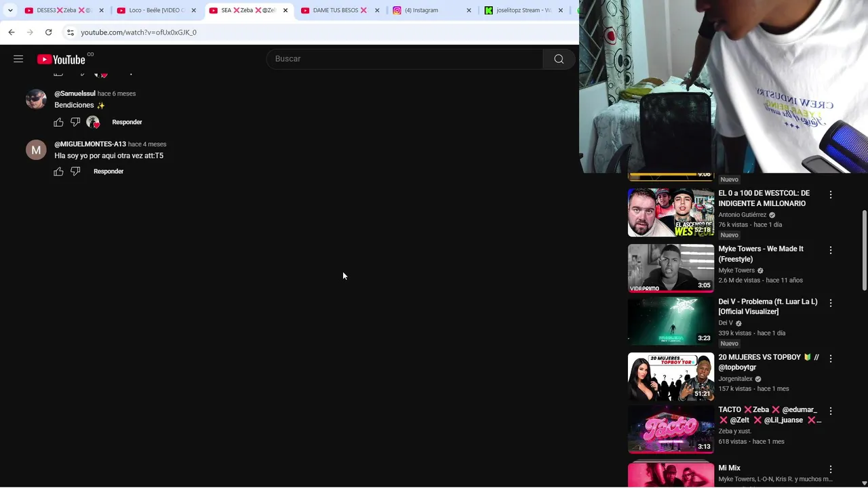This screenshot has width=868, height=488.
Task: Click the page vertical scrollbar
Action: pyautogui.click(x=864, y=250)
